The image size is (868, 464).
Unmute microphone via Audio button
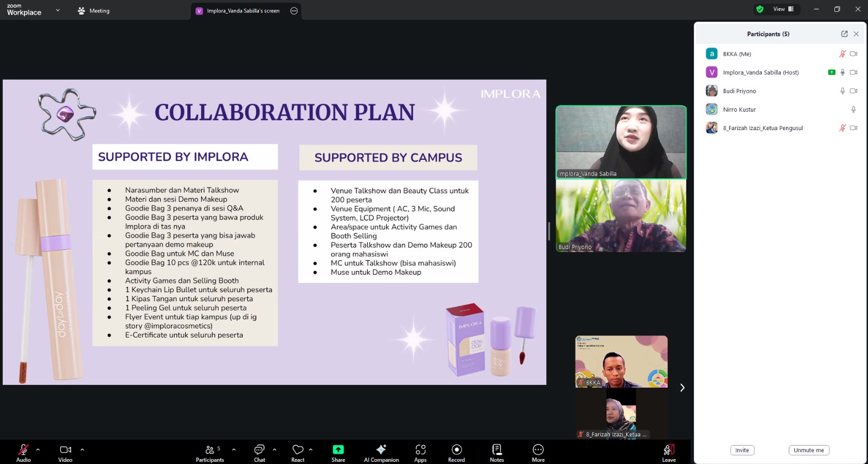[x=23, y=453]
